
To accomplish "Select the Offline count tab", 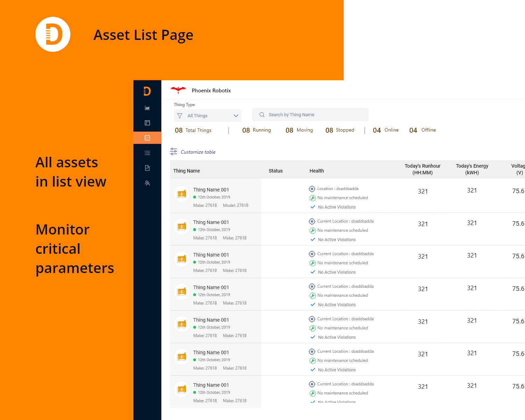I will 422,130.
